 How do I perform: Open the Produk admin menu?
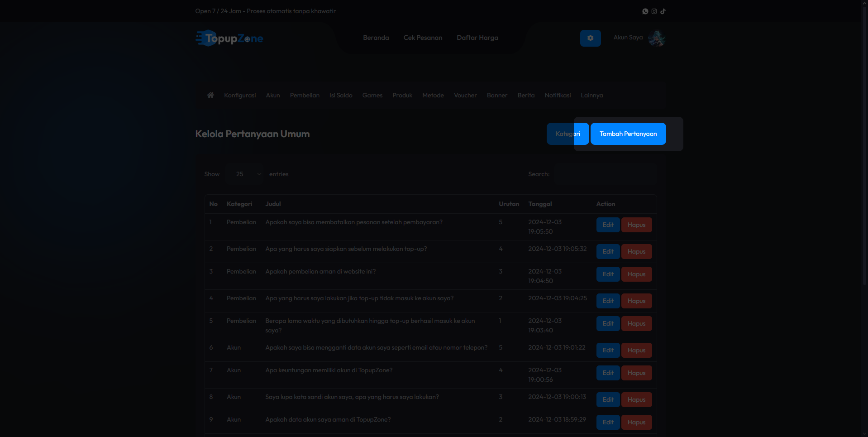(x=402, y=95)
